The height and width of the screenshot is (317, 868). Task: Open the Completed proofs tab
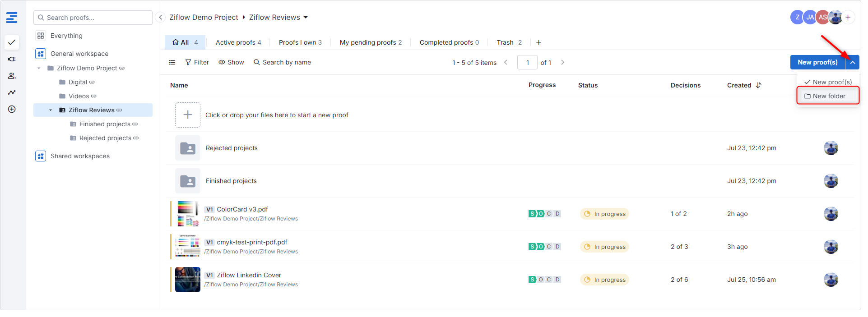pos(449,42)
